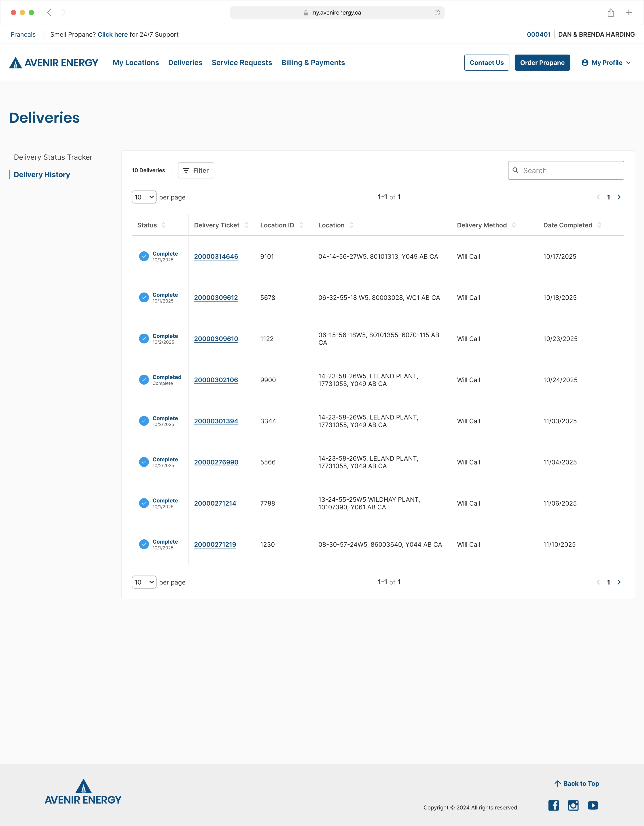The width and height of the screenshot is (644, 826).
Task: Open delivery ticket 20000302106
Action: coord(216,380)
